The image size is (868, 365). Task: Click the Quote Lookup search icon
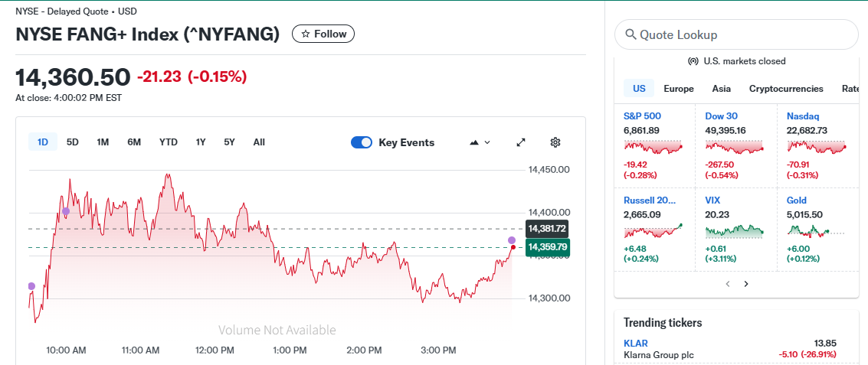coord(631,34)
